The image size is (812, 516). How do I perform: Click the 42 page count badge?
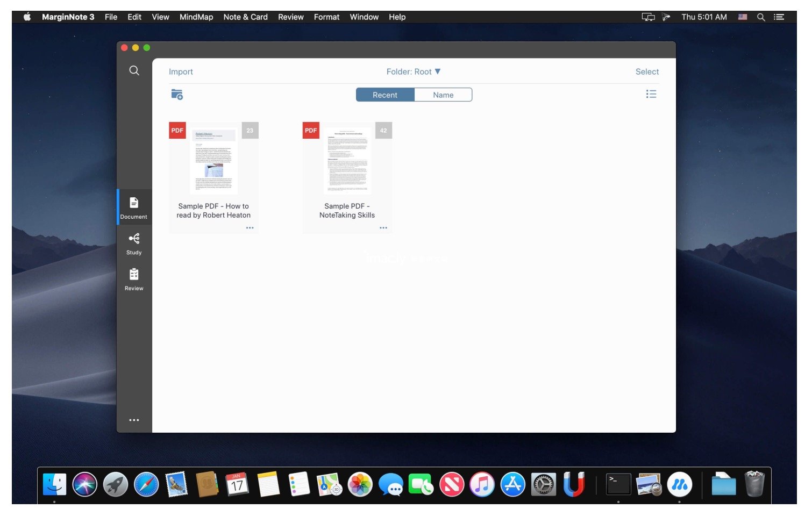point(383,131)
